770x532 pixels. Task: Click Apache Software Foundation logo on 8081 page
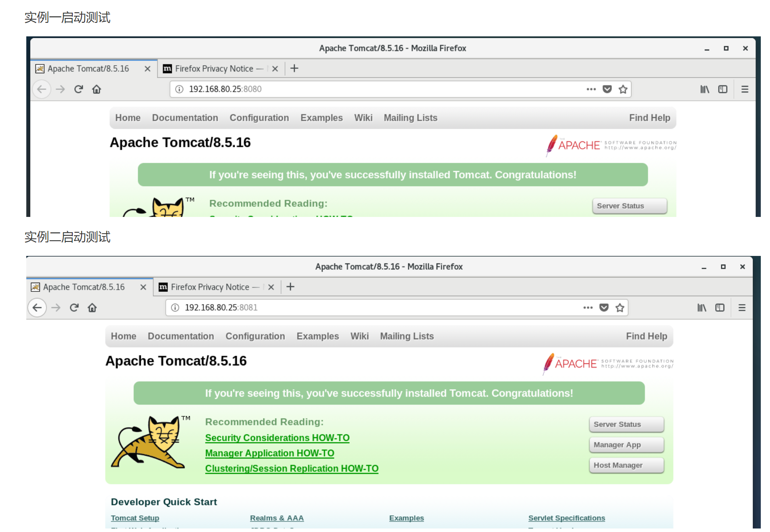click(608, 364)
